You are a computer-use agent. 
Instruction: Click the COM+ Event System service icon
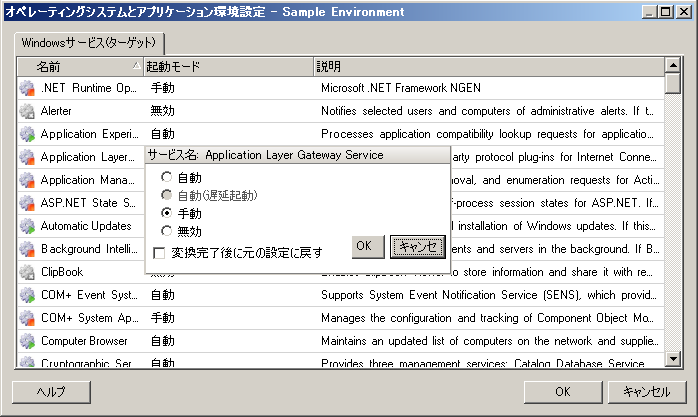point(27,295)
